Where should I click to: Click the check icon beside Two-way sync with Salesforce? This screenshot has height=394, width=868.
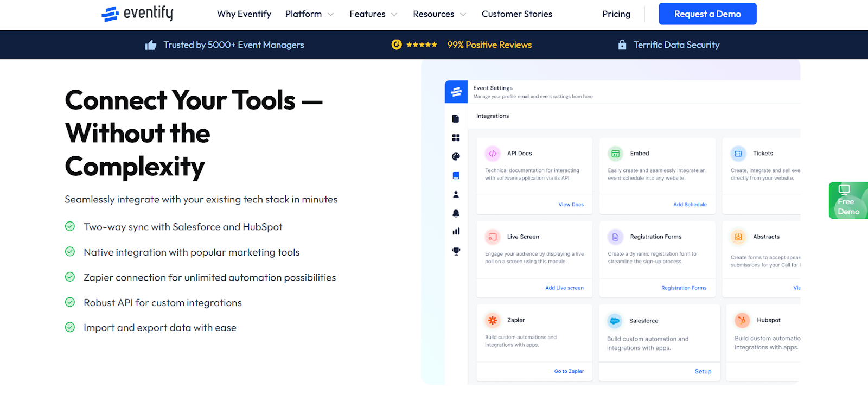70,226
